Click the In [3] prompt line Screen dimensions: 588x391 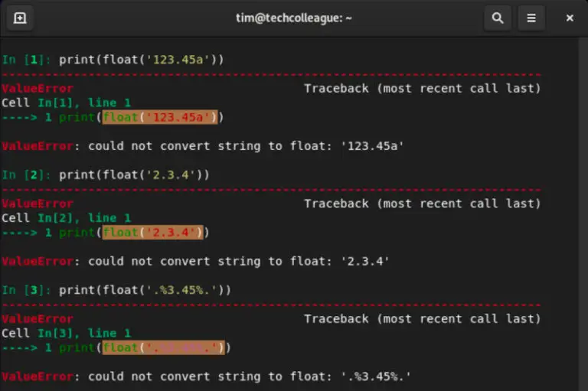[116, 290]
